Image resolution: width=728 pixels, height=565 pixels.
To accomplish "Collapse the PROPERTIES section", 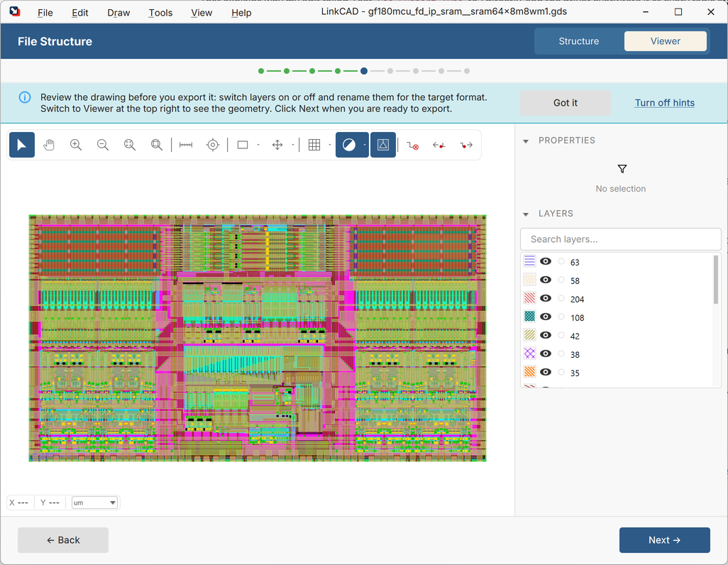I will pos(526,141).
